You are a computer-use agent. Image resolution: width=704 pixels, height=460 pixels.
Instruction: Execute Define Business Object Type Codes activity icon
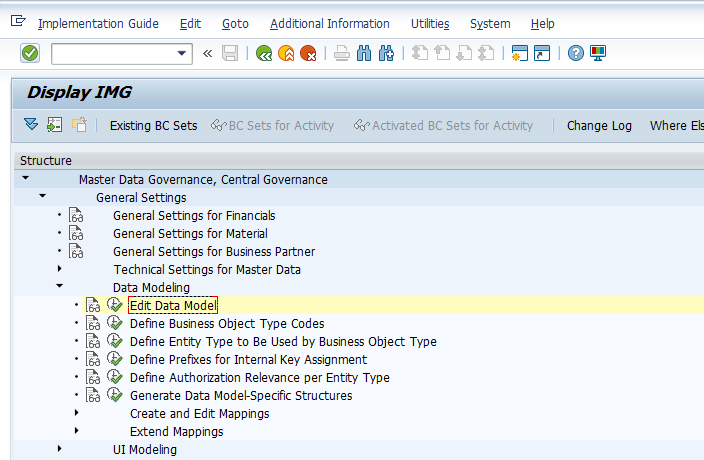coord(114,323)
